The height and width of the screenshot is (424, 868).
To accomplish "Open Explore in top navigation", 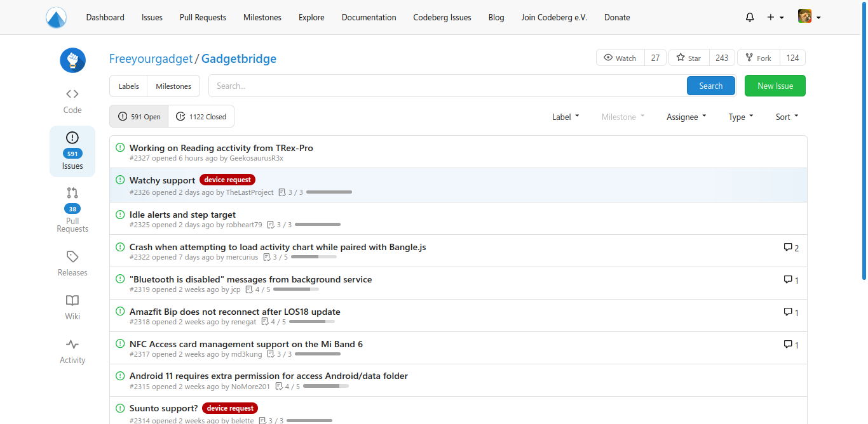I will click(311, 17).
